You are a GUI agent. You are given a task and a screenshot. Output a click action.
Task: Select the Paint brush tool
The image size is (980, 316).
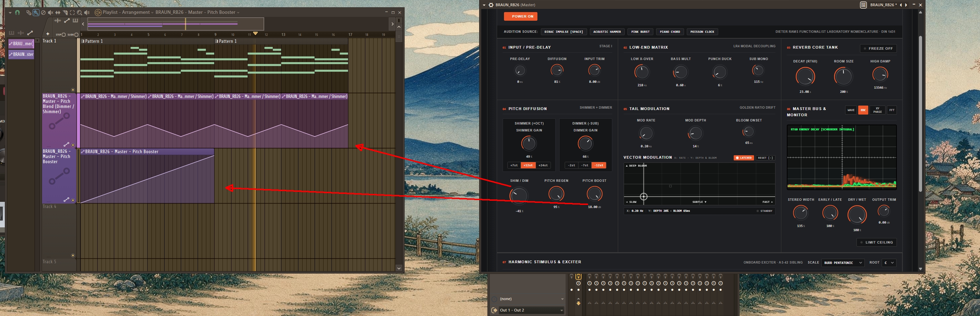36,12
